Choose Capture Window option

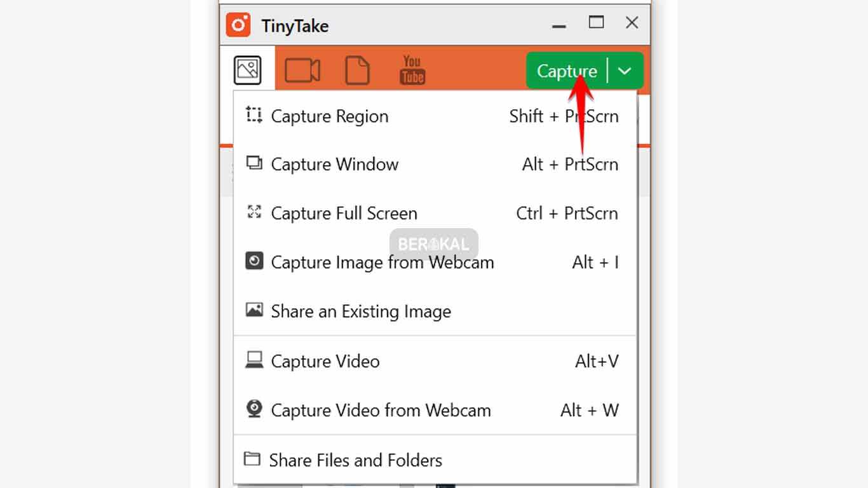click(x=335, y=164)
